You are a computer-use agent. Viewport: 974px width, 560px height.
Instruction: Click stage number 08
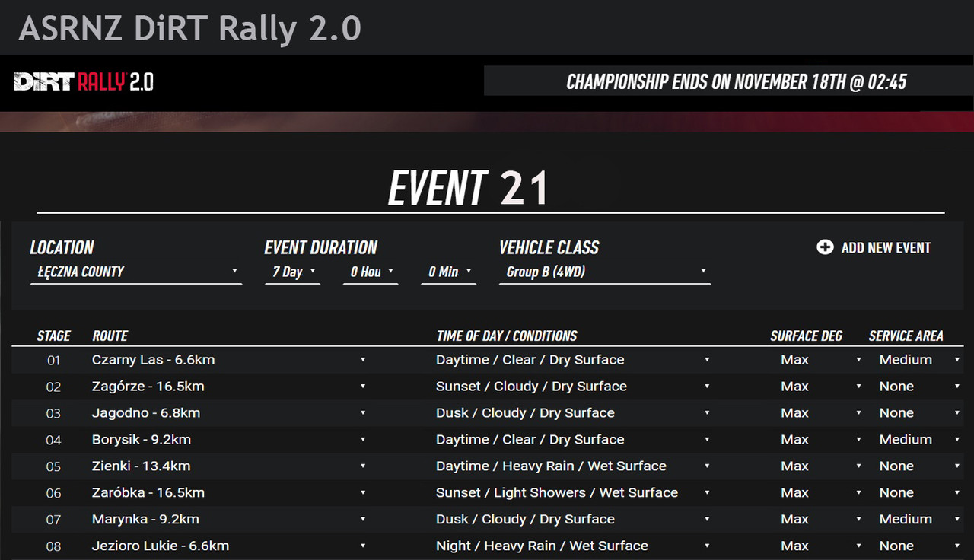(53, 547)
